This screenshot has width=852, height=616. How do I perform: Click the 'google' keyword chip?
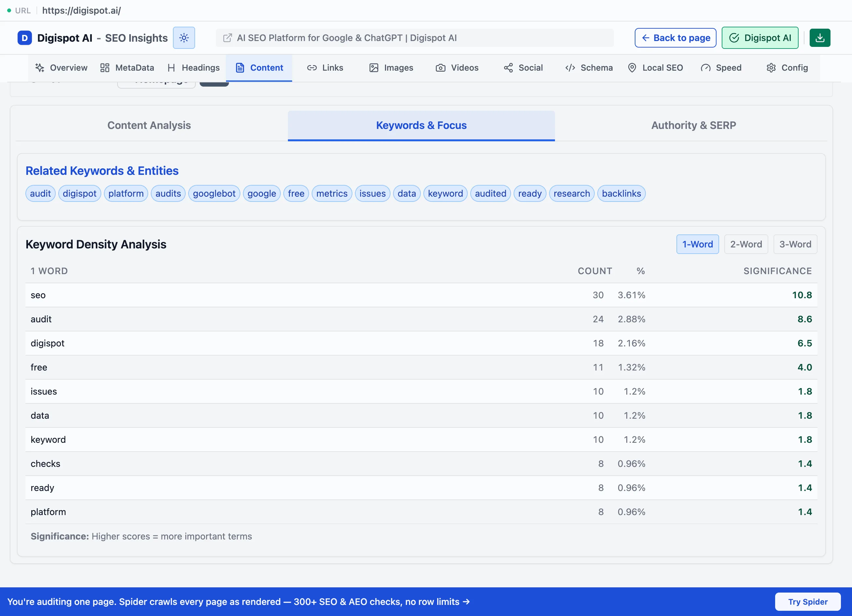(x=262, y=193)
